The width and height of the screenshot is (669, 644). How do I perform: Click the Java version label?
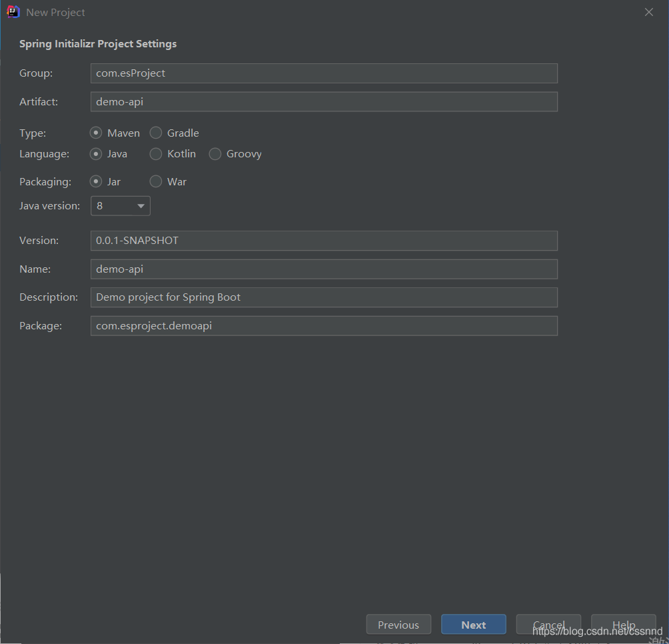click(49, 206)
